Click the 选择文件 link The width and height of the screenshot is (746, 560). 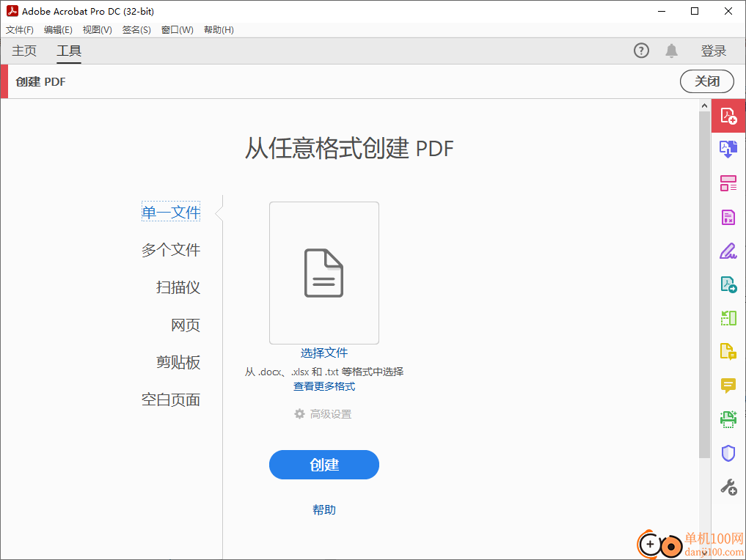[324, 353]
